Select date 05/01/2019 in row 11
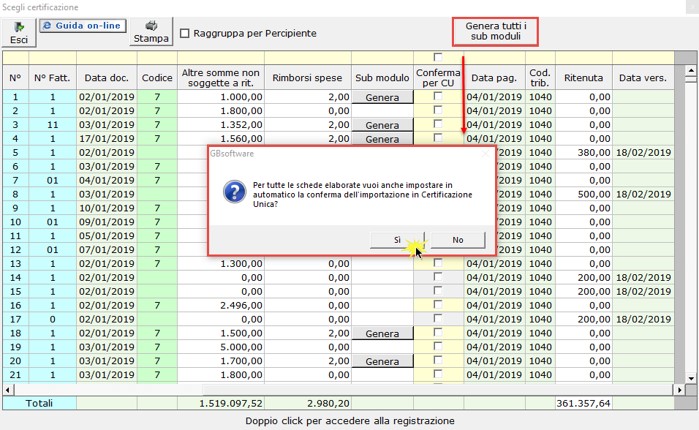This screenshot has width=699, height=430. (x=107, y=235)
